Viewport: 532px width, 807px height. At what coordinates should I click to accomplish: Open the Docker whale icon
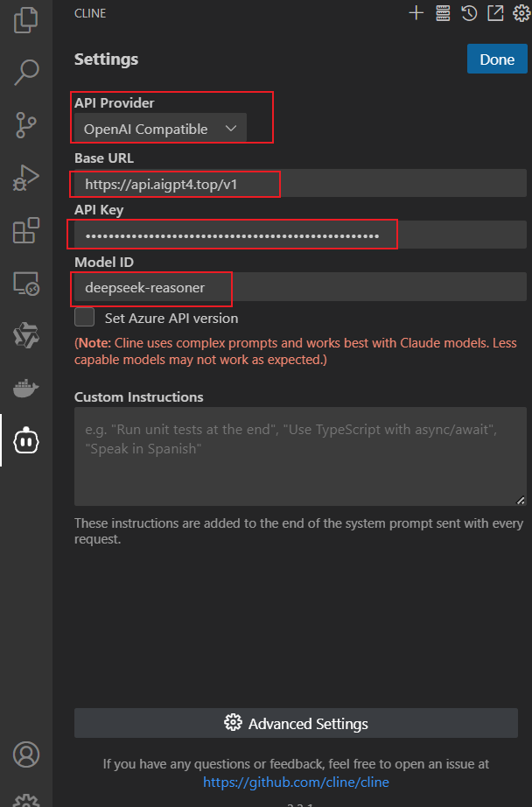(x=25, y=388)
